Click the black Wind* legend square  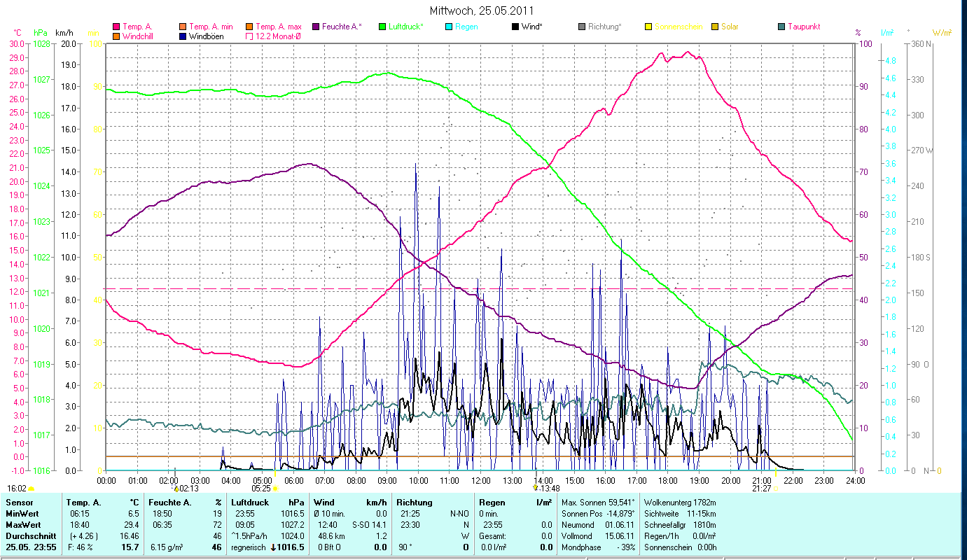(515, 27)
